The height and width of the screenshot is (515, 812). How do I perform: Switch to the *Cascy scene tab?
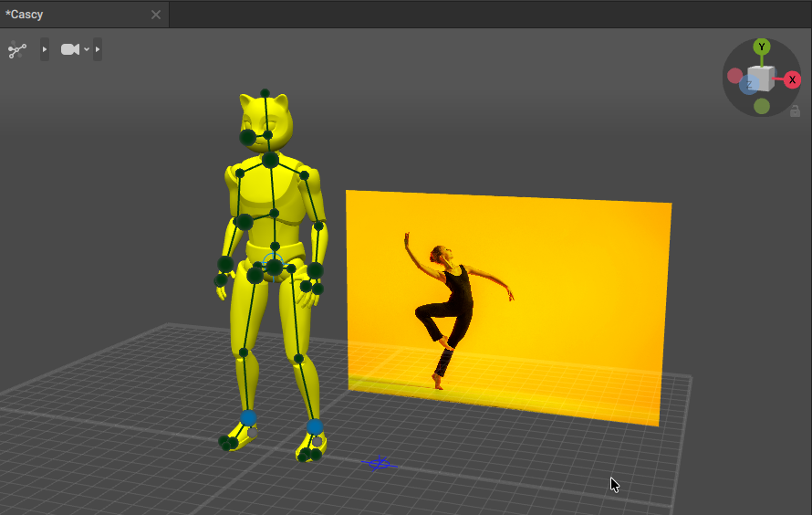click(x=25, y=15)
